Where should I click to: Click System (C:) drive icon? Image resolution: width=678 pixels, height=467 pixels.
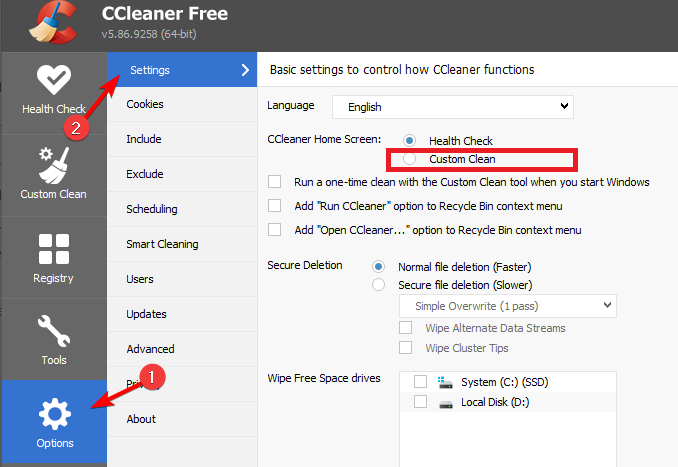[x=445, y=382]
